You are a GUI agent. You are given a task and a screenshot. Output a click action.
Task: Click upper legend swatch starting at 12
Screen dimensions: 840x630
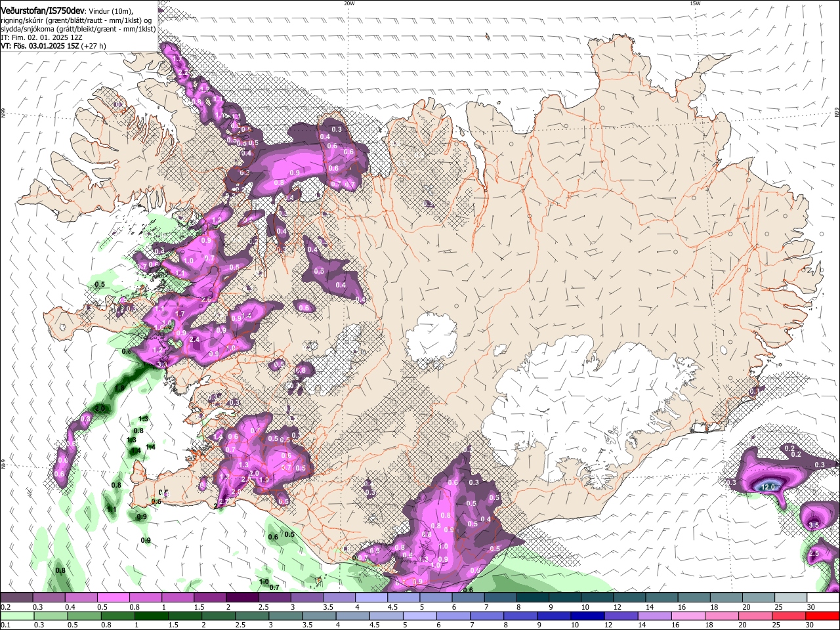point(630,597)
